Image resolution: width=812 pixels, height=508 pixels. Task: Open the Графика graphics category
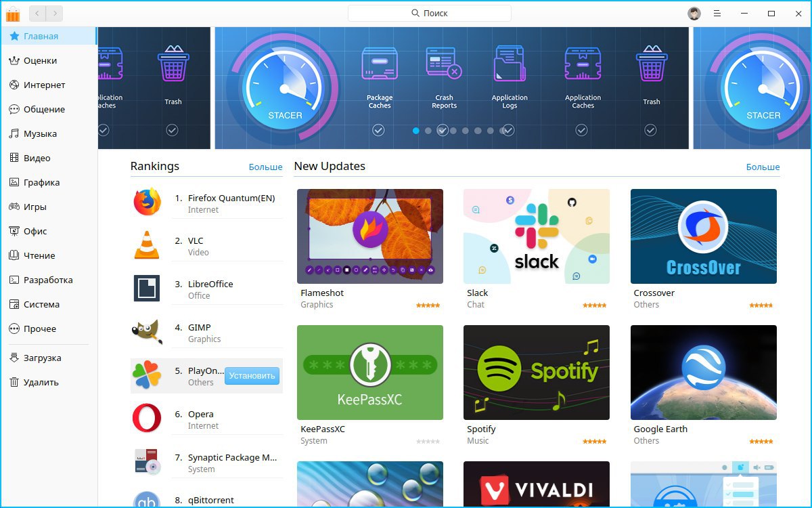click(x=49, y=182)
